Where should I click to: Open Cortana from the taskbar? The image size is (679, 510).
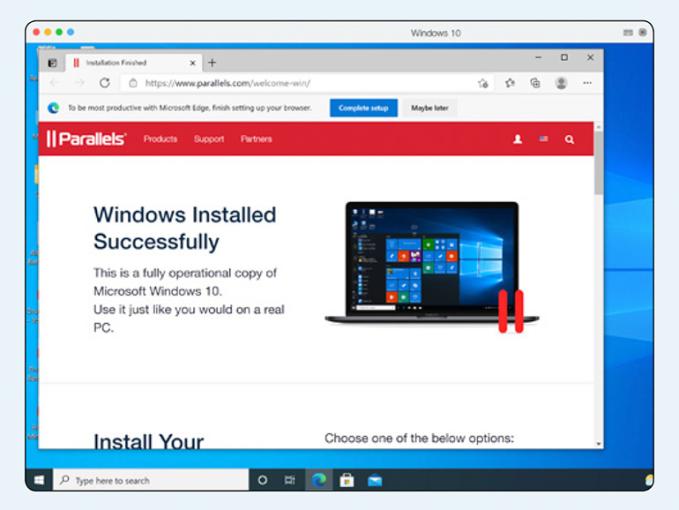coord(262,480)
